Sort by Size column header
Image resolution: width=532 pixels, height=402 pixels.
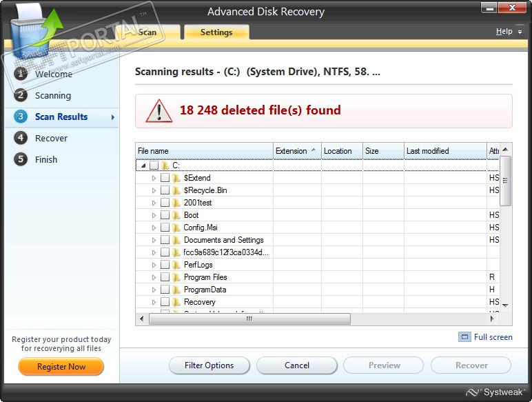click(x=383, y=151)
